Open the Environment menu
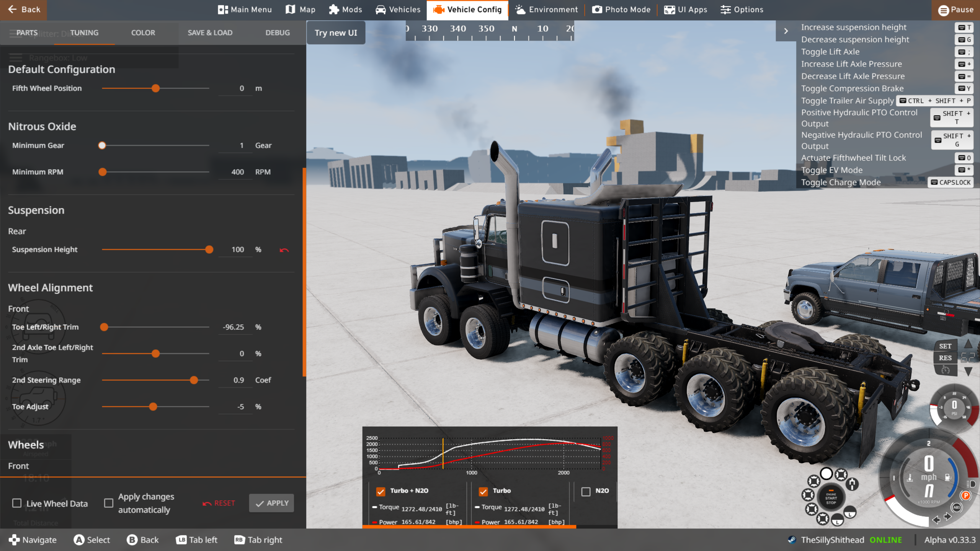This screenshot has width=980, height=551. coord(546,10)
